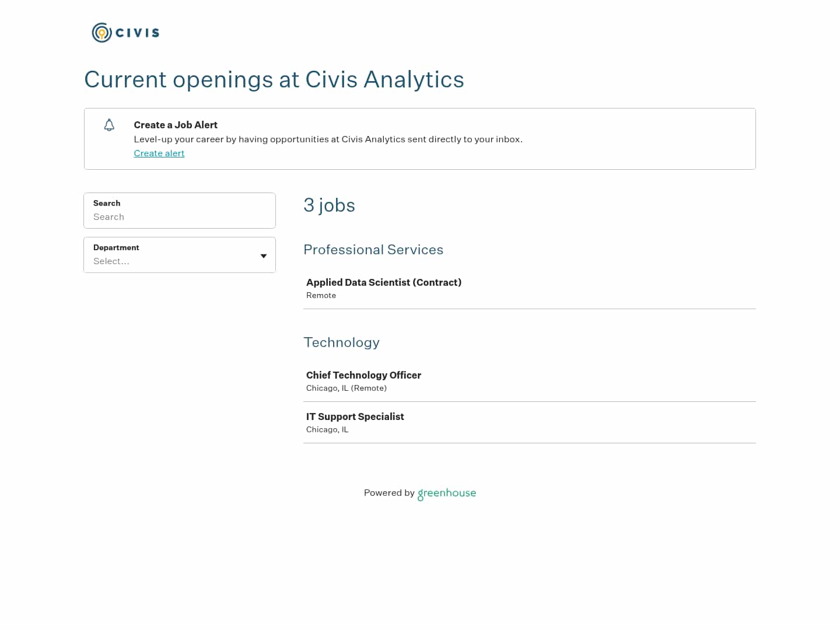Select the Technology section heading
The height and width of the screenshot is (630, 840).
click(341, 342)
